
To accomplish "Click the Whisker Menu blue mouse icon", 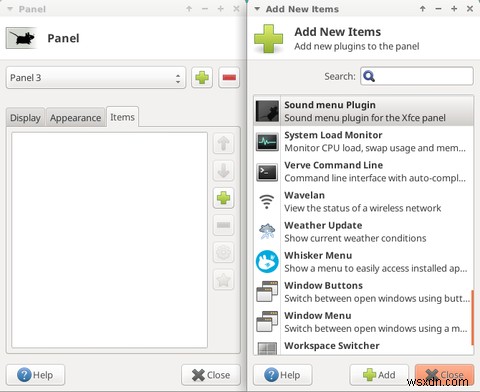I will 267,262.
